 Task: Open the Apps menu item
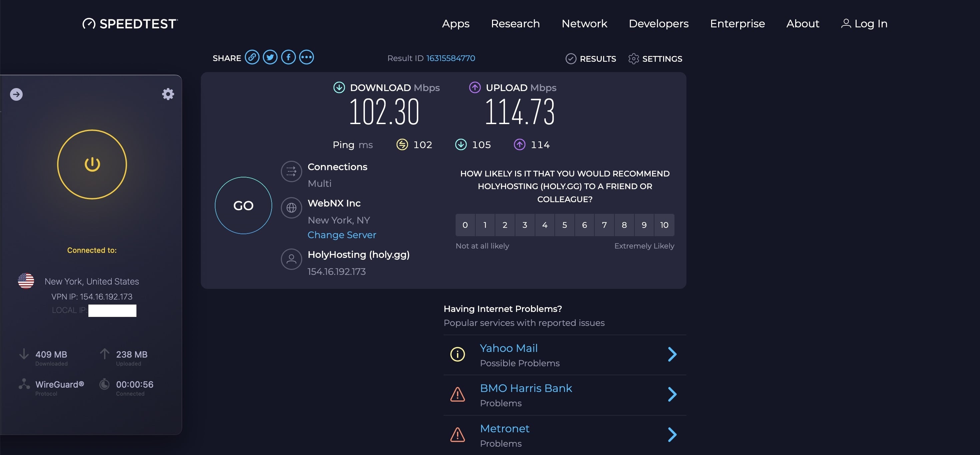pyautogui.click(x=455, y=24)
